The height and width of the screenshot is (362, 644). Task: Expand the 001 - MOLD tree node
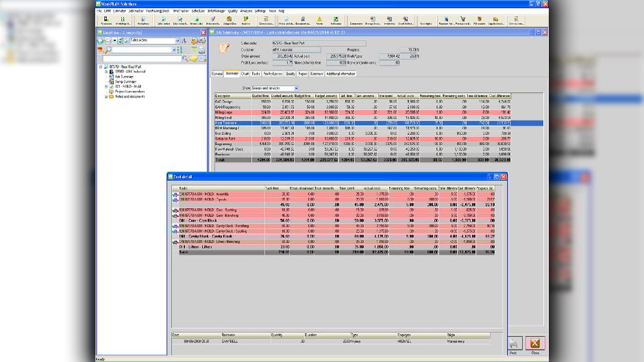click(x=106, y=87)
